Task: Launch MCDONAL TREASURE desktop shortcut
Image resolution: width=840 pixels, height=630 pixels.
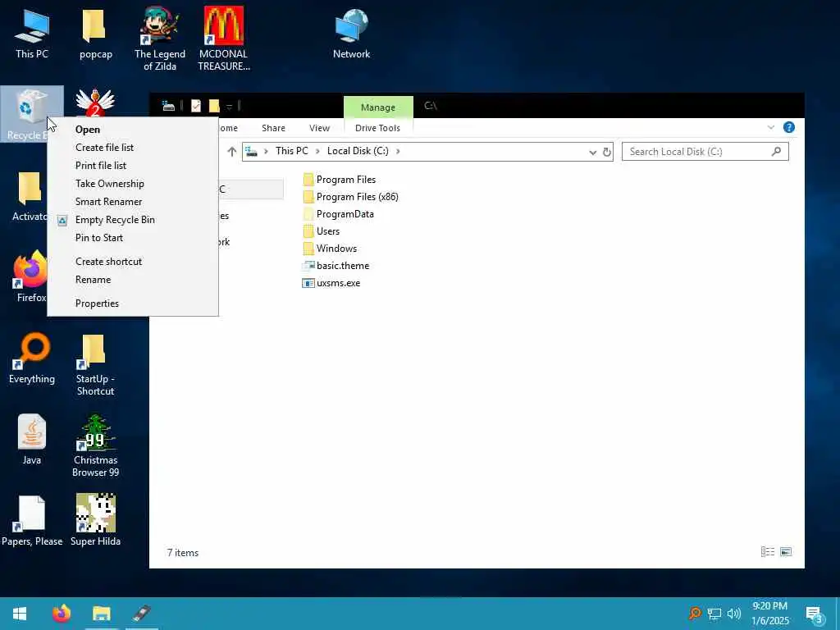Action: tap(223, 39)
